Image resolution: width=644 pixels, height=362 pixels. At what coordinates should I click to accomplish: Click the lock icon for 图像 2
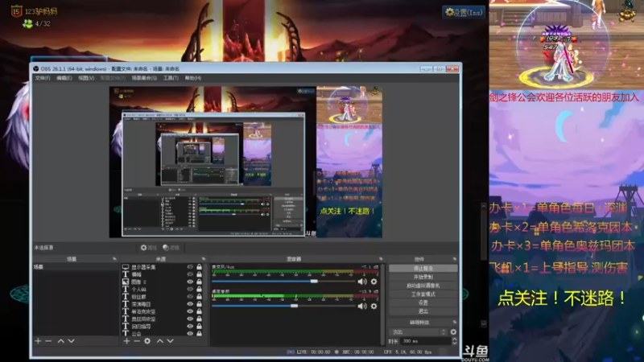point(199,282)
